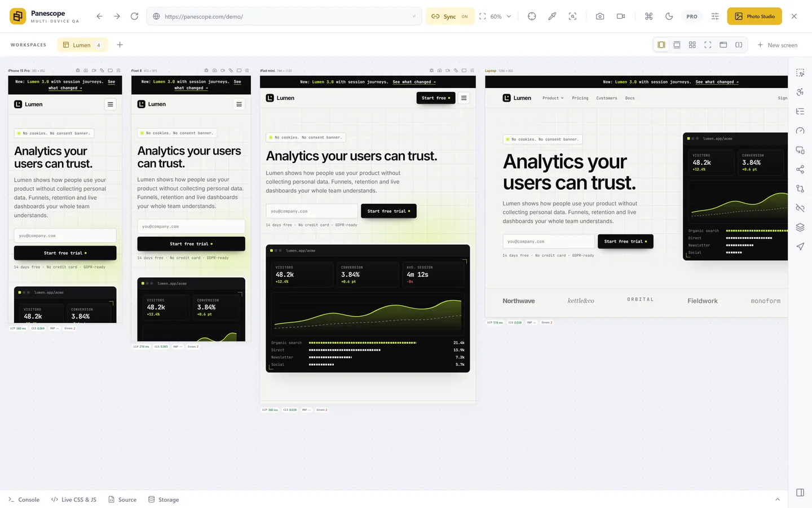Take a screenshot with the camera icon
This screenshot has width=812, height=508.
point(600,16)
